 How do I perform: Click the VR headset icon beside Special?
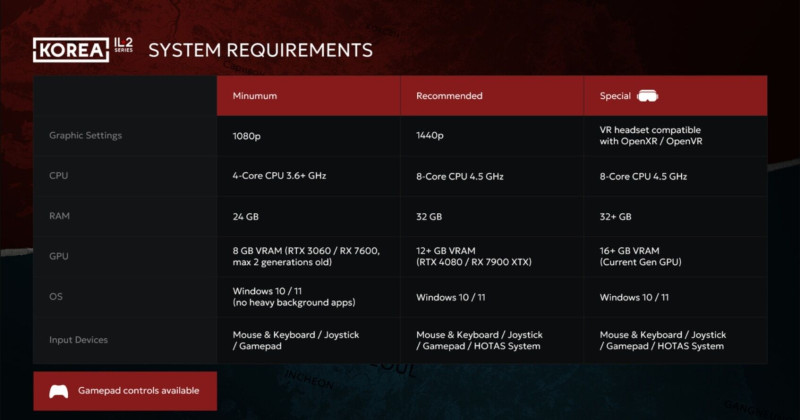tap(647, 96)
